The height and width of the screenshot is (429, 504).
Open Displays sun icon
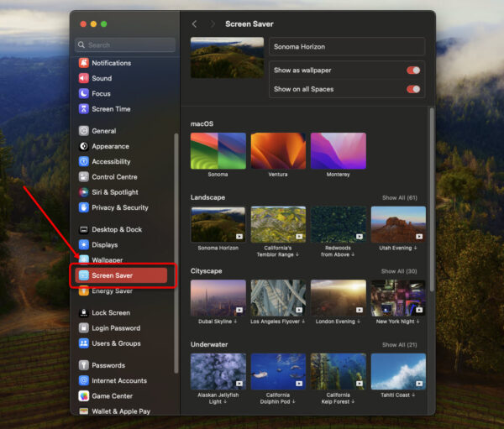[x=83, y=245]
